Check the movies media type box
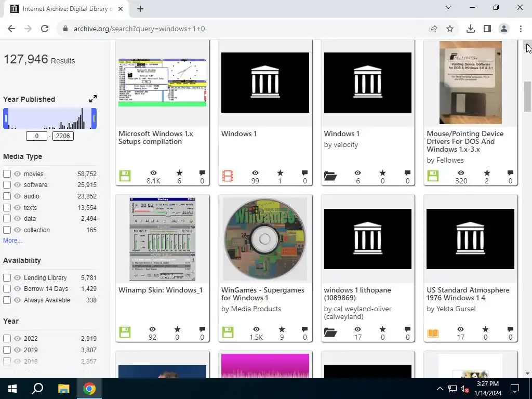This screenshot has width=532, height=399. pos(7,174)
